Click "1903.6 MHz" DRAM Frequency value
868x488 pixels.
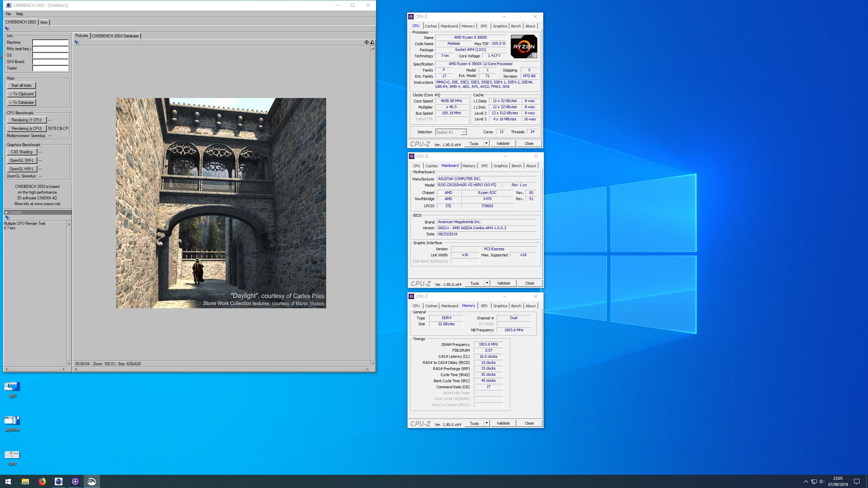(488, 344)
